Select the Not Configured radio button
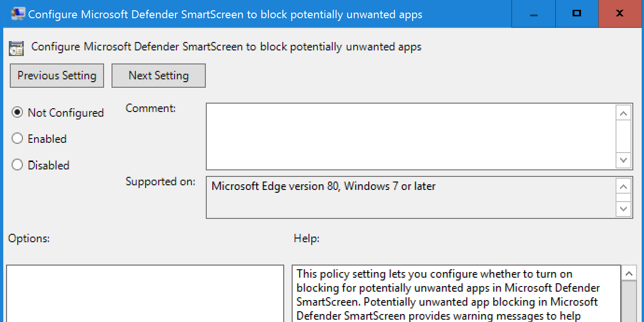Viewport: 644px width, 322px height. (17, 112)
